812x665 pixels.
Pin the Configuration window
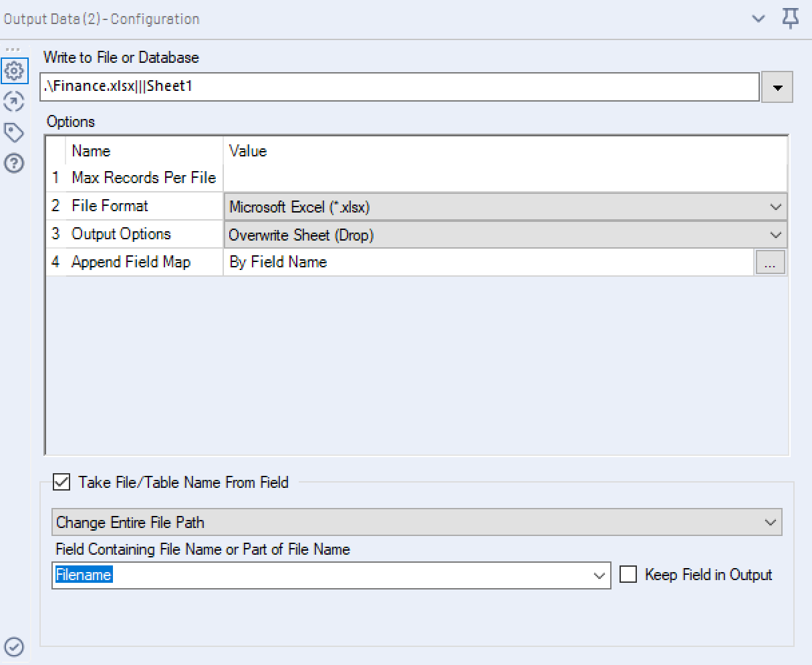click(x=791, y=19)
